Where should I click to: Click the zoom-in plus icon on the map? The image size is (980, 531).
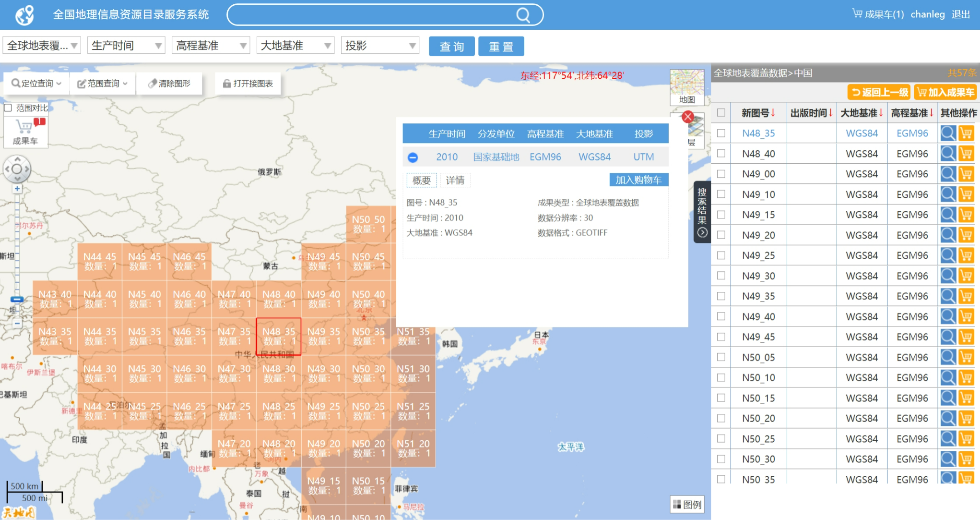(x=17, y=189)
